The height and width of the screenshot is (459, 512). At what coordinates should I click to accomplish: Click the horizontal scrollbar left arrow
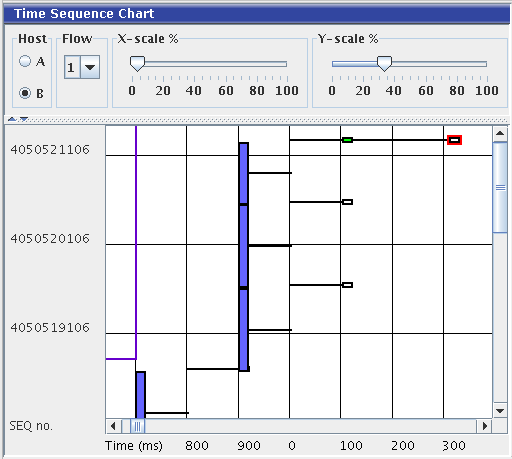click(x=113, y=426)
